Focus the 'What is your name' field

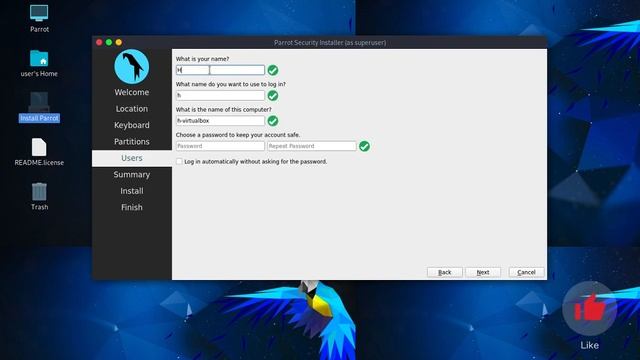(220, 70)
